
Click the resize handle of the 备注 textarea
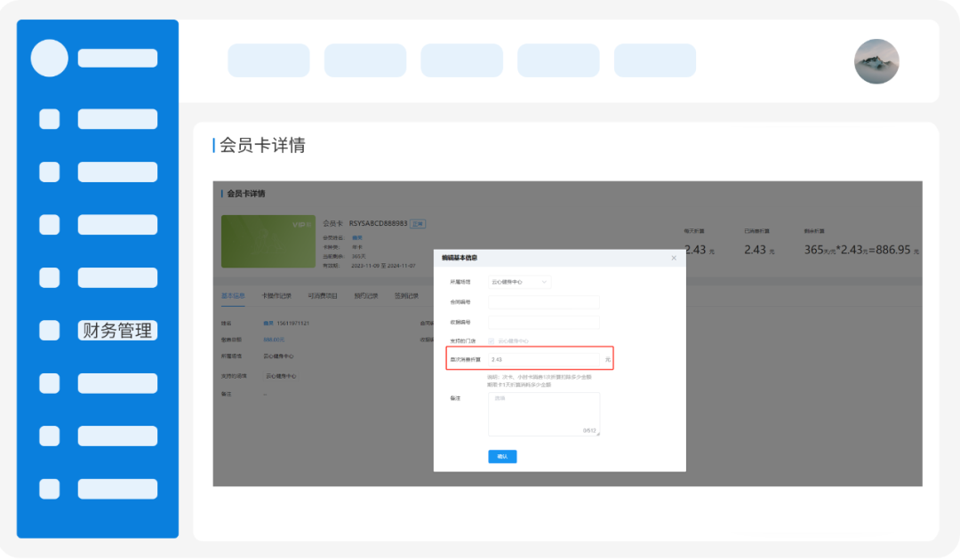click(x=597, y=433)
